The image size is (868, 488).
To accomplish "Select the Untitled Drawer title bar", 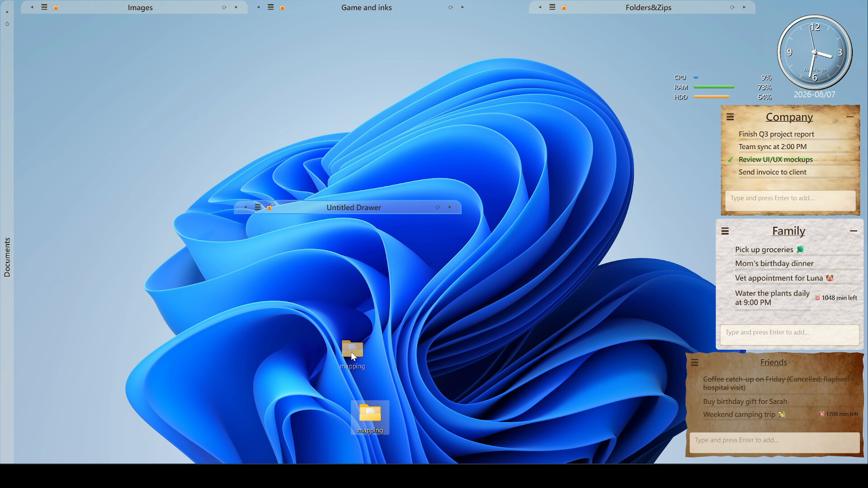I will 348,207.
